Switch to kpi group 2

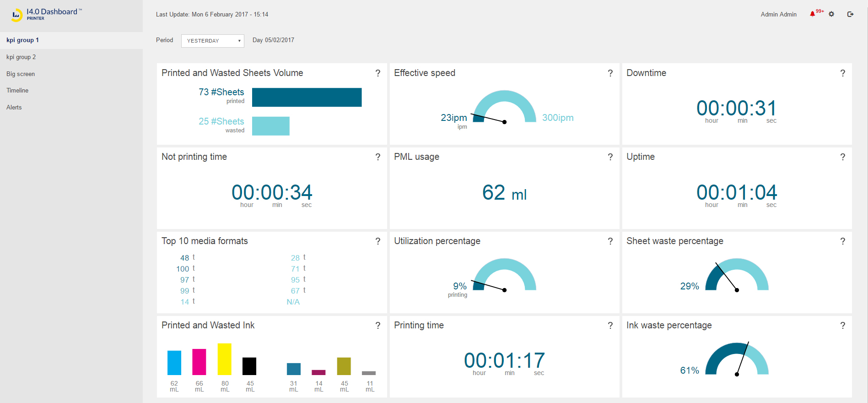21,57
